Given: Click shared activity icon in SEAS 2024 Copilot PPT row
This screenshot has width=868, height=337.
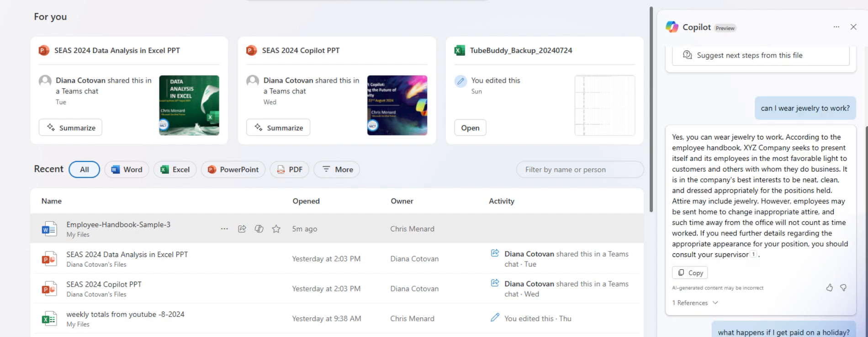Looking at the screenshot, I should click(x=495, y=283).
